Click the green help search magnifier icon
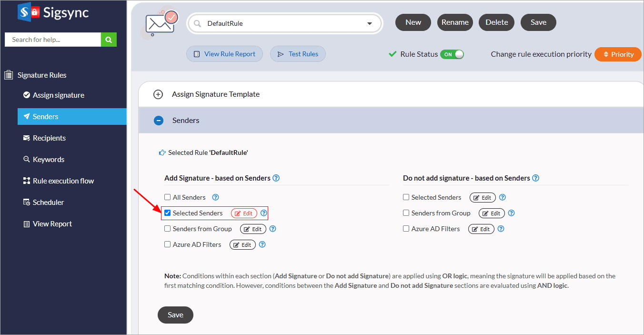The height and width of the screenshot is (335, 644). click(109, 40)
